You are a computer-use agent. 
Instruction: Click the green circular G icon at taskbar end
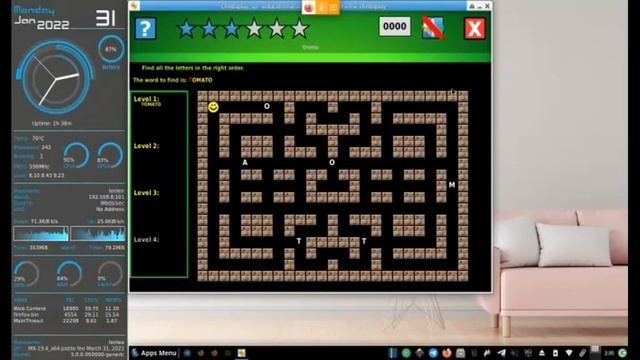coord(622,353)
